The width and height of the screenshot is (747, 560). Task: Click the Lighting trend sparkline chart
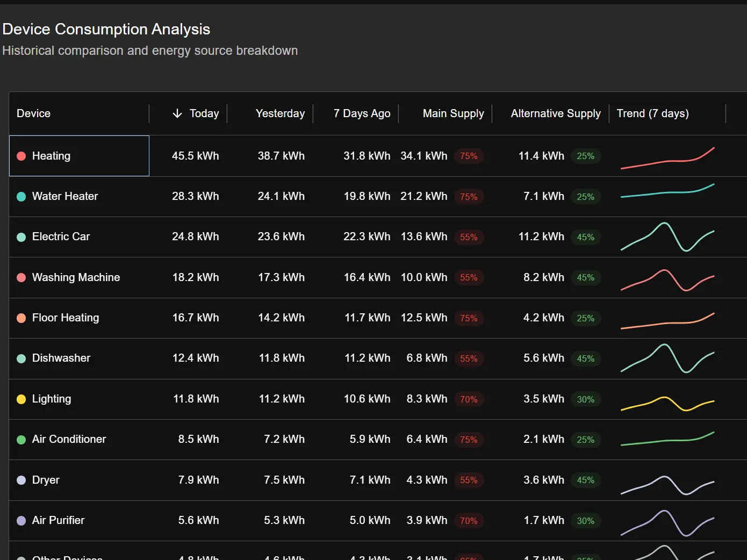pyautogui.click(x=667, y=403)
